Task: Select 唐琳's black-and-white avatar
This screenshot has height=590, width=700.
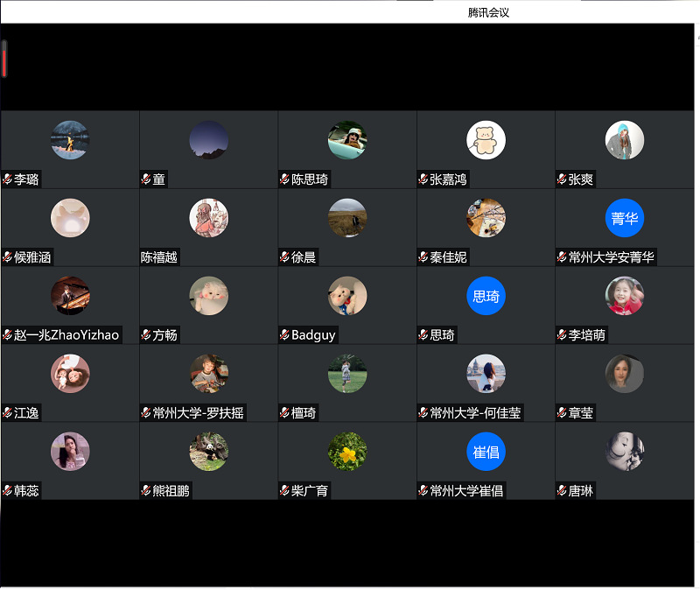Action: pyautogui.click(x=625, y=452)
